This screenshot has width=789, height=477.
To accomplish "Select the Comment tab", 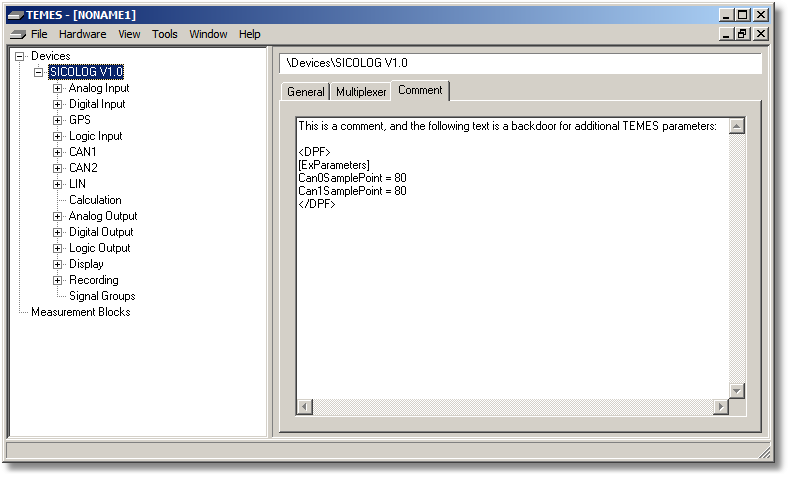I will point(420,90).
